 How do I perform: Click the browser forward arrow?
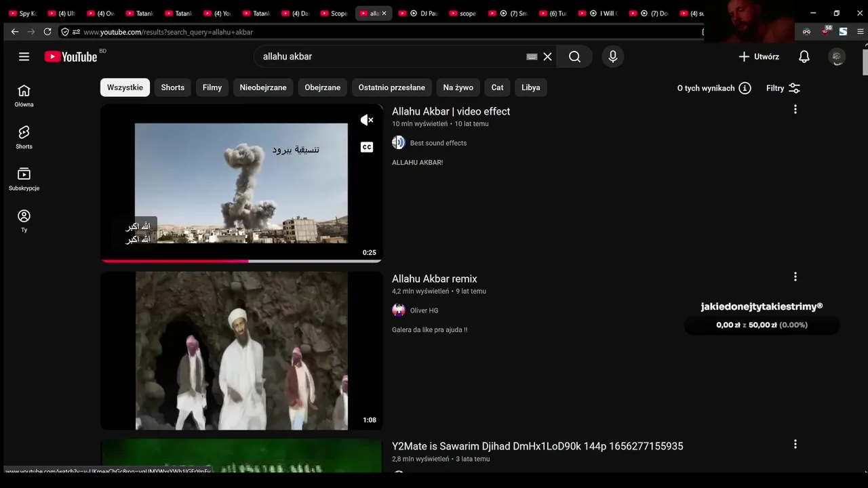[31, 32]
